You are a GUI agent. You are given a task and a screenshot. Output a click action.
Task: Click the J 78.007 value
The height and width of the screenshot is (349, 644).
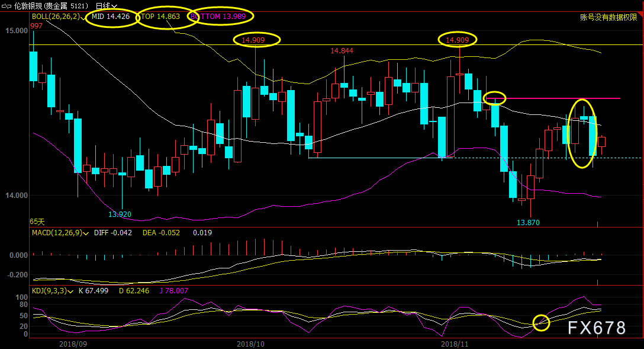pyautogui.click(x=174, y=290)
